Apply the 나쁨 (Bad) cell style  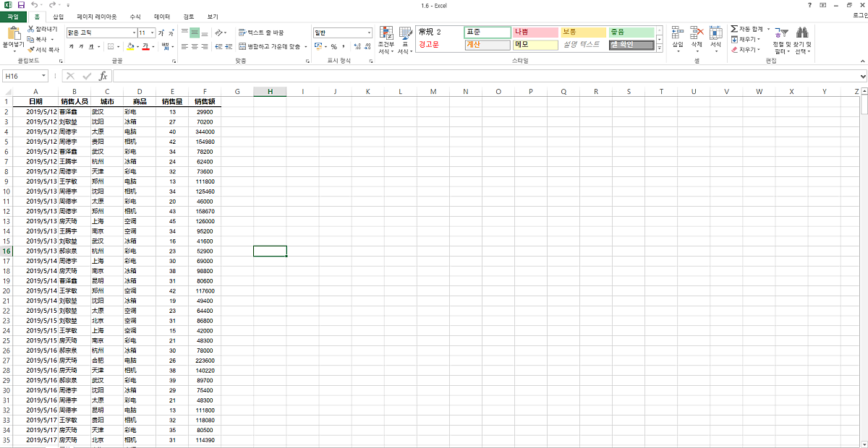pyautogui.click(x=535, y=33)
